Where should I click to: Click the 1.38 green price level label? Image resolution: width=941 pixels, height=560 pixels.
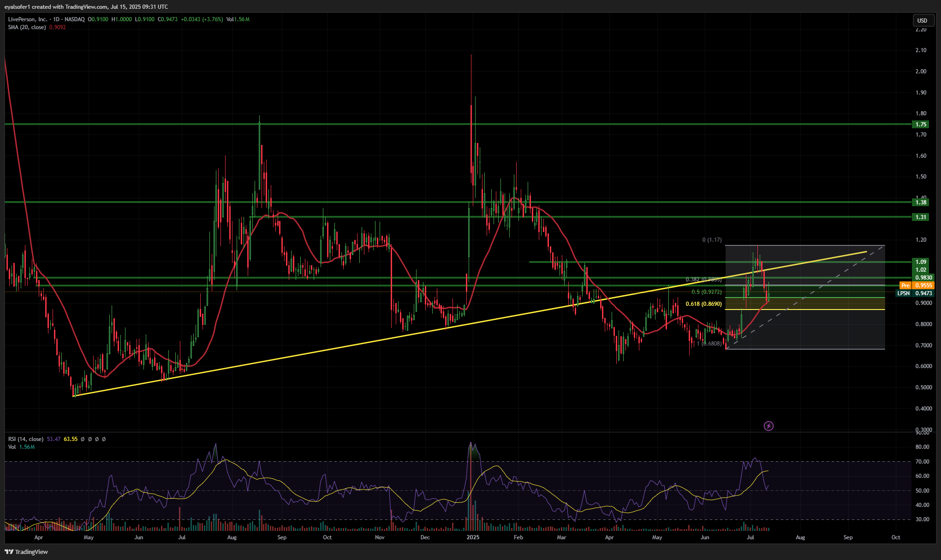921,203
